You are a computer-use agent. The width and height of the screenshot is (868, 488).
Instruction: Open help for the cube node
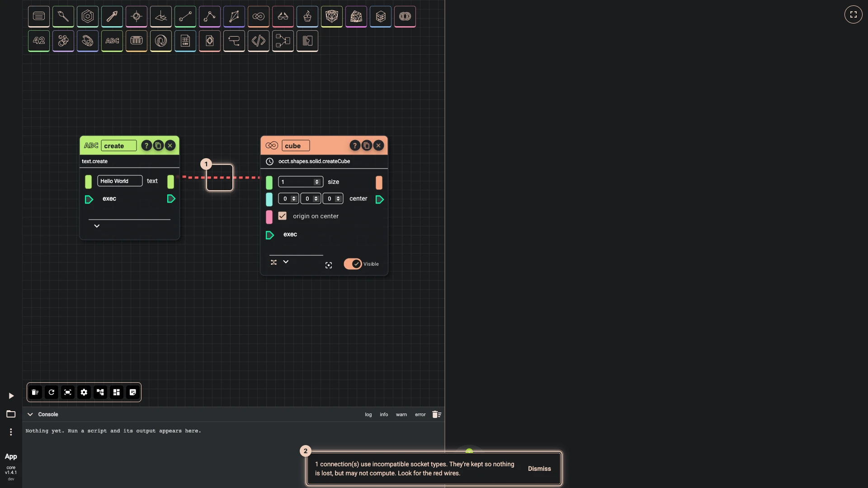[355, 145]
